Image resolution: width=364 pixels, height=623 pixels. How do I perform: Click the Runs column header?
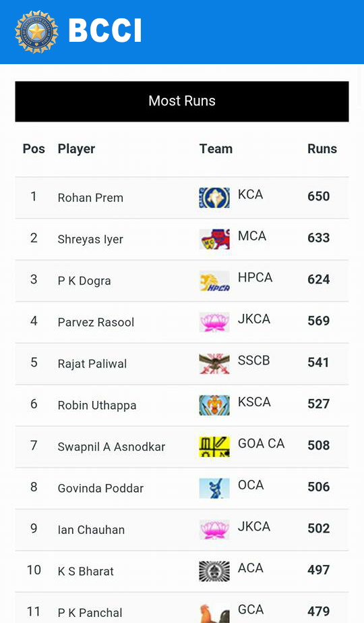coord(322,148)
